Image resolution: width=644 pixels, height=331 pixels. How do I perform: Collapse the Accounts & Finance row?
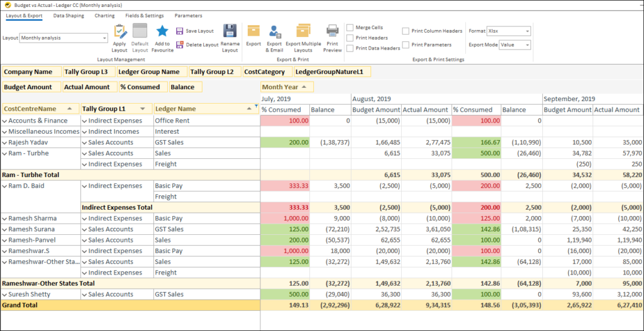(5, 121)
